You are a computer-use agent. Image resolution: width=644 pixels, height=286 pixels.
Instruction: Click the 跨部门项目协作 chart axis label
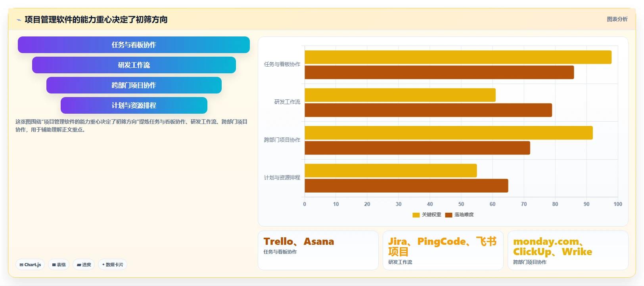pyautogui.click(x=282, y=140)
